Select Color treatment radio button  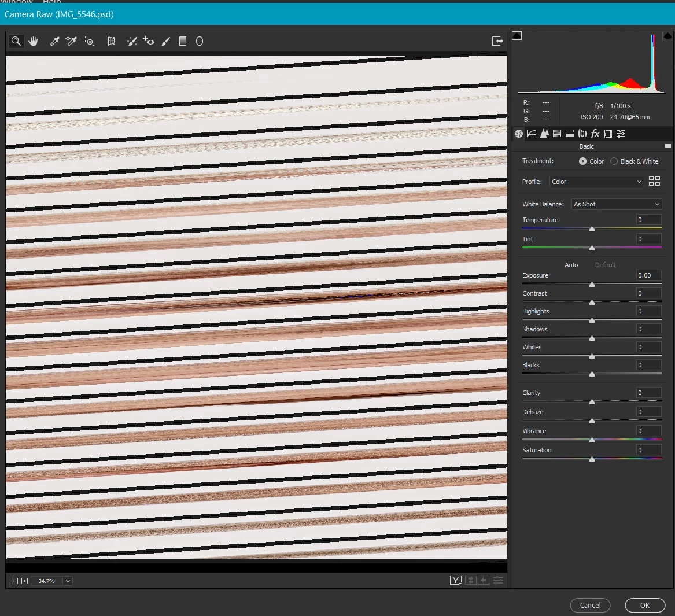click(582, 161)
